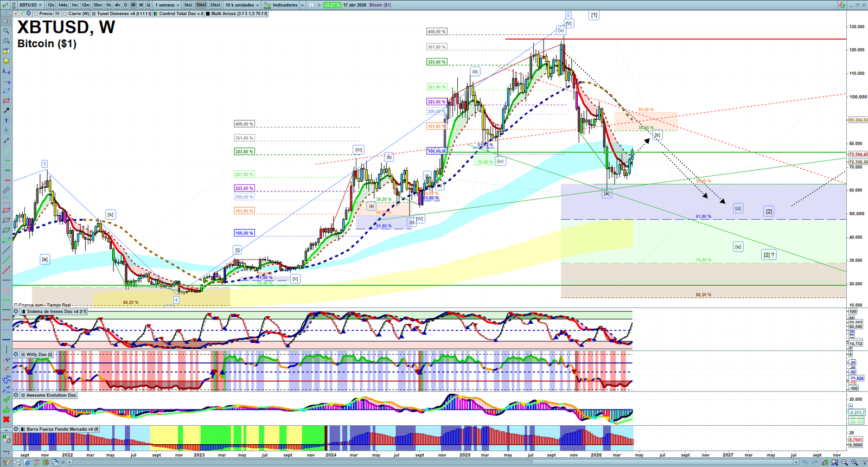Image resolution: width=868 pixels, height=467 pixels.
Task: Select the D daily timeframe
Action: [125, 5]
